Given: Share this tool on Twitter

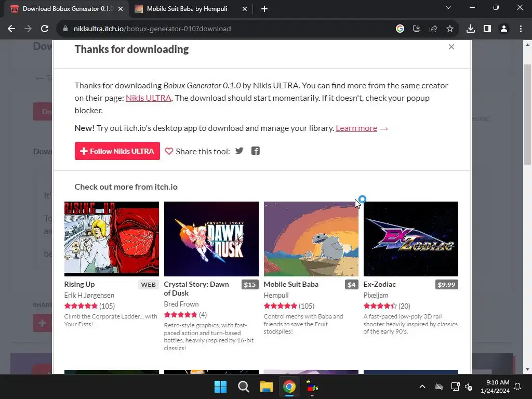Looking at the screenshot, I should [x=239, y=151].
